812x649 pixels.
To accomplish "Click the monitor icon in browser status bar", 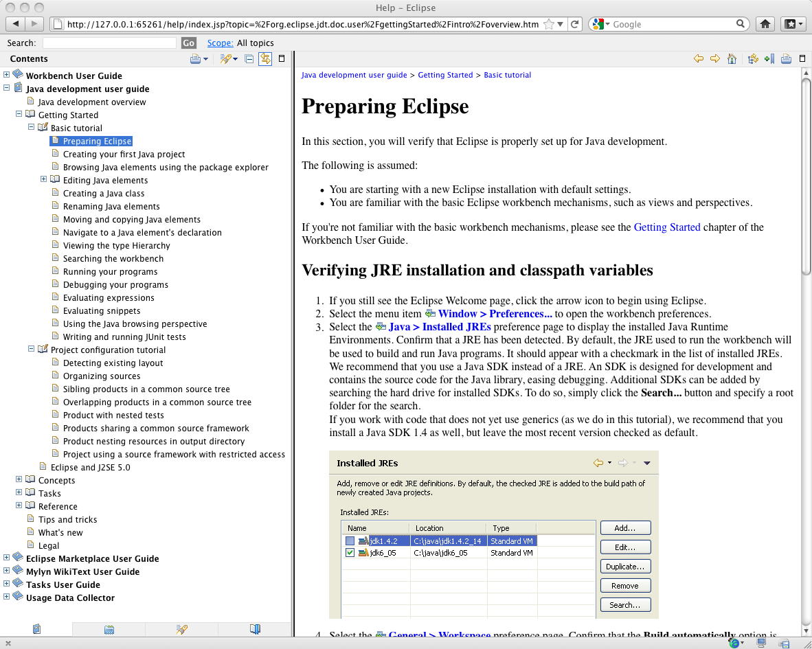I will pos(761,643).
